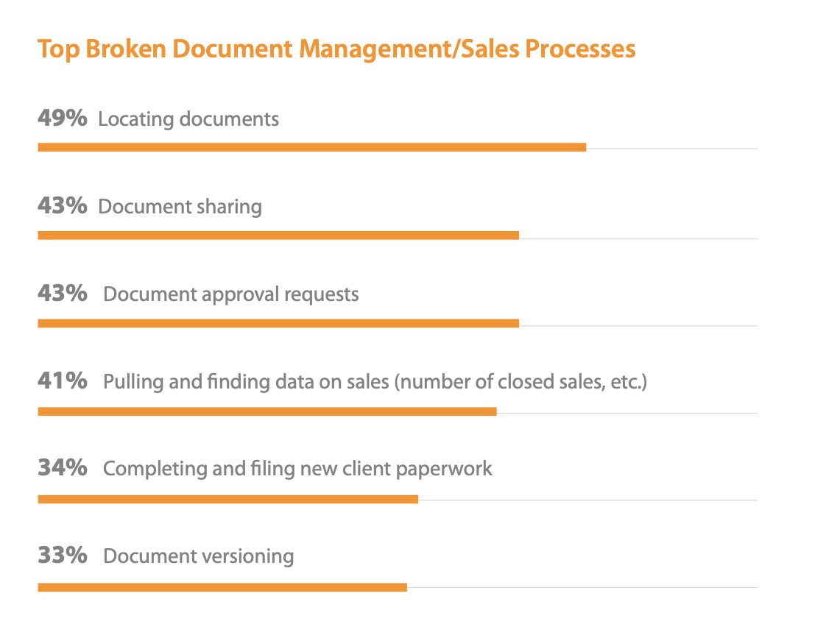Click the 43% figure beside Document sharing
840x624 pixels.
(62, 206)
